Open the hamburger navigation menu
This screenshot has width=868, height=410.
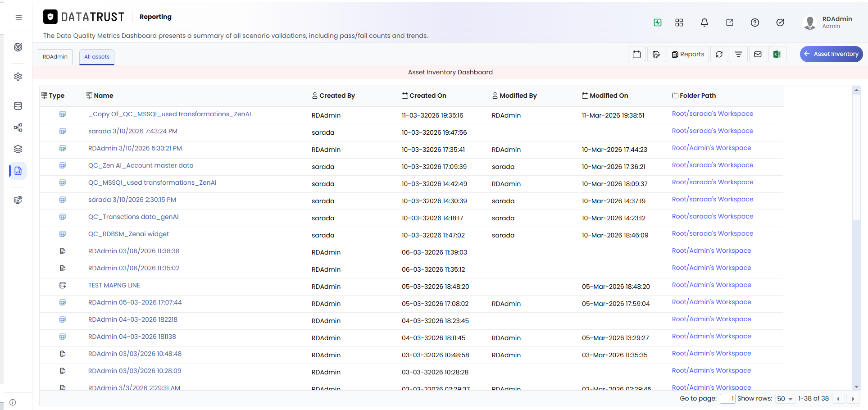[18, 18]
